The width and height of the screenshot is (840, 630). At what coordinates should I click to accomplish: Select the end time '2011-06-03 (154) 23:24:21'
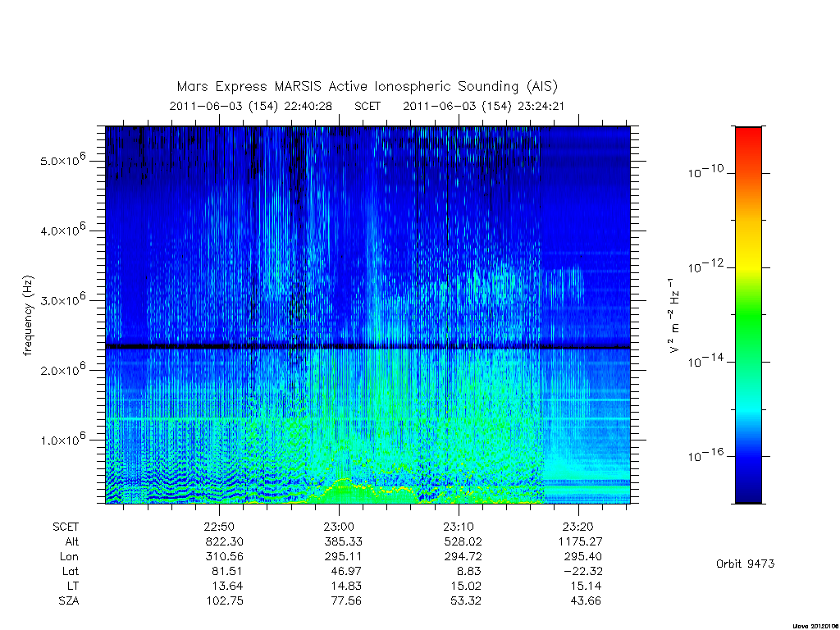(484, 106)
